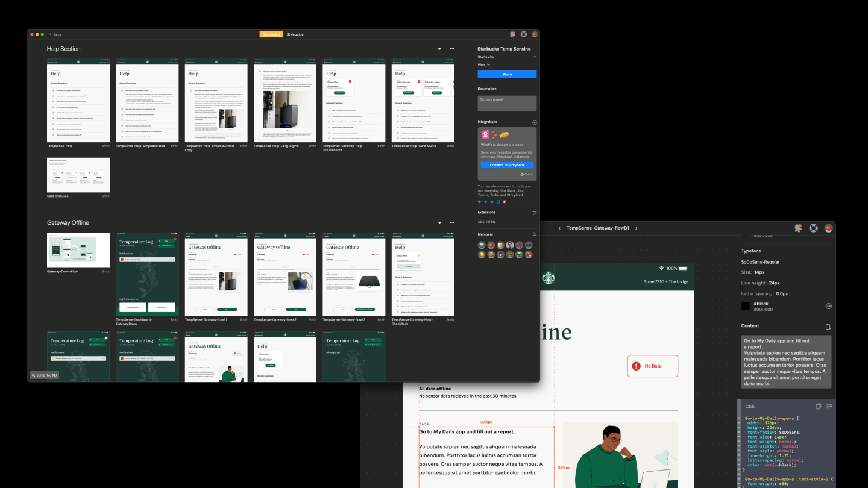This screenshot has width=868, height=488.
Task: Open the TempSense-Gateway-Help-Troubleshoot thumbnail
Action: [354, 101]
